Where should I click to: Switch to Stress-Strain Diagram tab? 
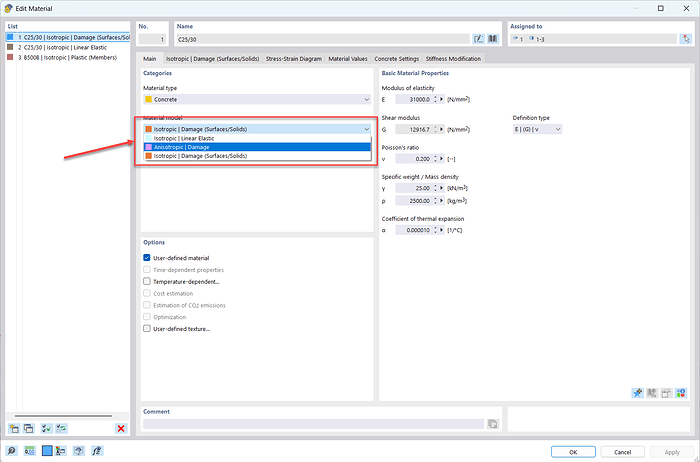tap(294, 59)
